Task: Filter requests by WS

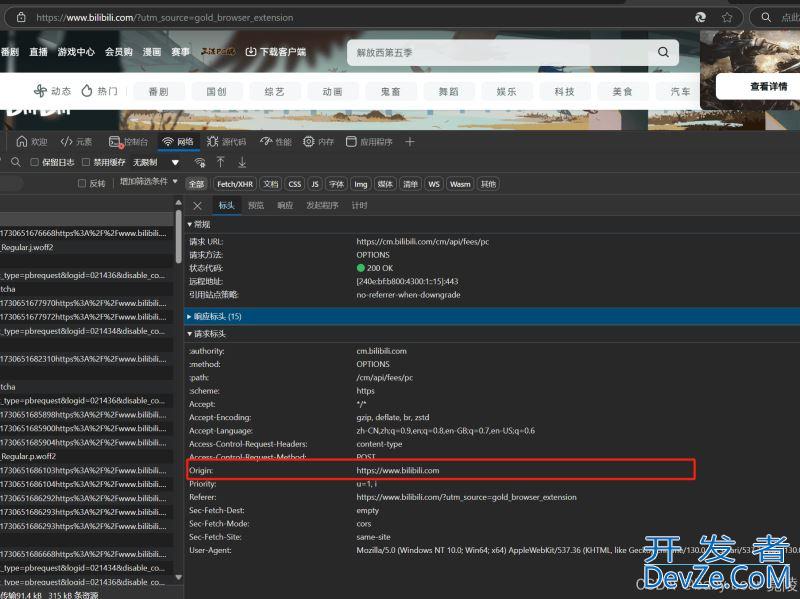Action: (x=434, y=184)
